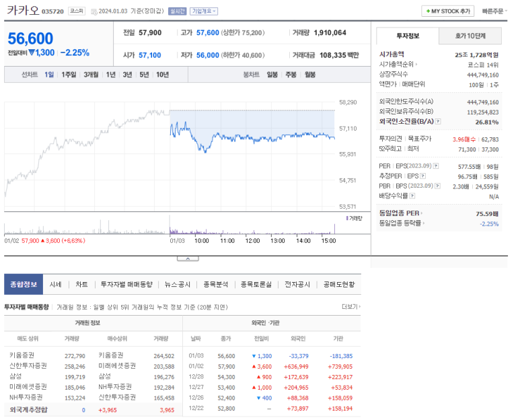Click the 01/03 date row in 외국인·기관 table
The height and width of the screenshot is (420, 520).
pyautogui.click(x=272, y=355)
